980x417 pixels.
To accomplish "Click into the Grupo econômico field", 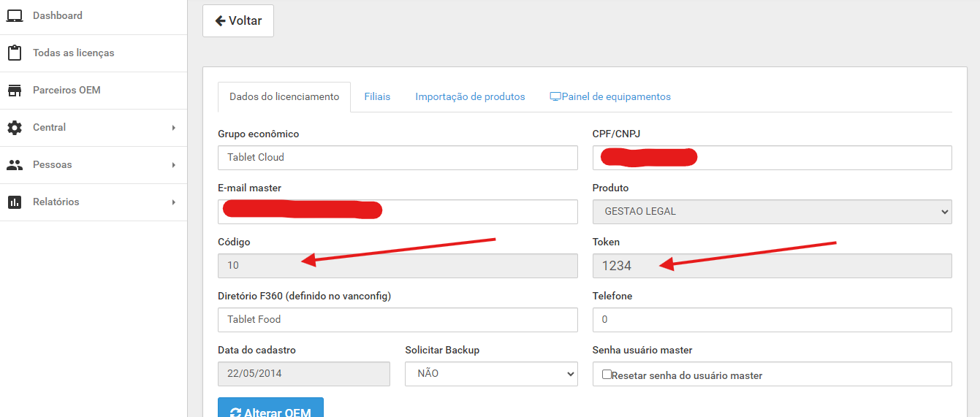I will point(398,158).
